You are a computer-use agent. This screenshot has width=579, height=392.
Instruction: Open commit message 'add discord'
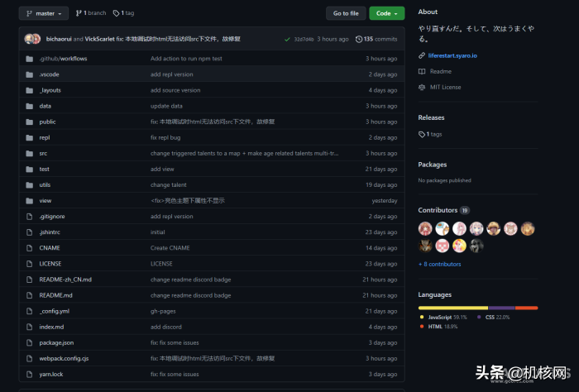point(165,327)
